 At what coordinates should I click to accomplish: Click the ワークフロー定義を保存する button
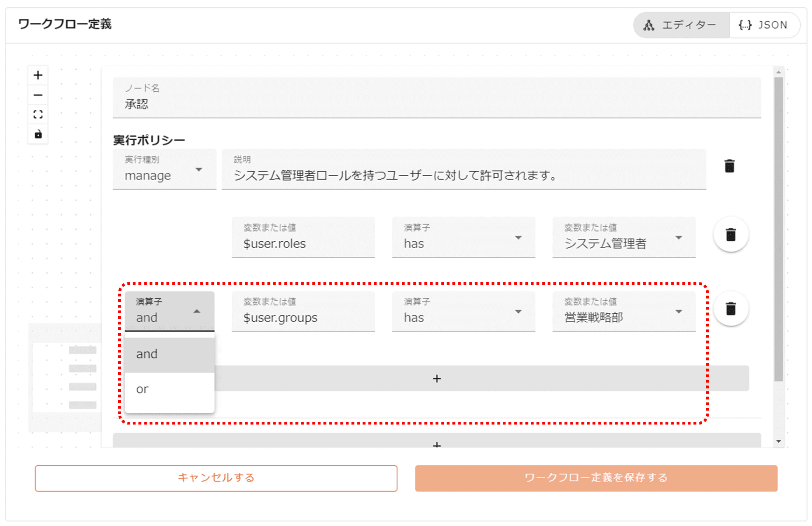click(x=596, y=478)
